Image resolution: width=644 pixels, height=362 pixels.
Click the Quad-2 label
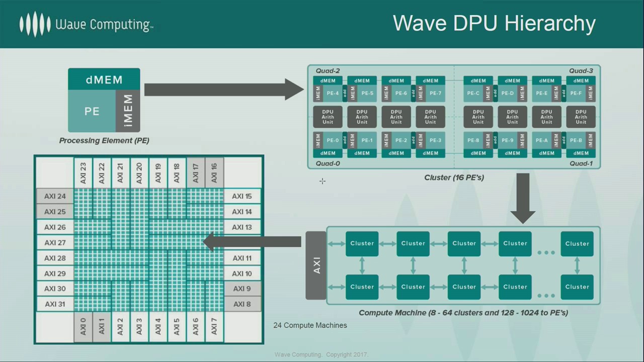tap(328, 71)
